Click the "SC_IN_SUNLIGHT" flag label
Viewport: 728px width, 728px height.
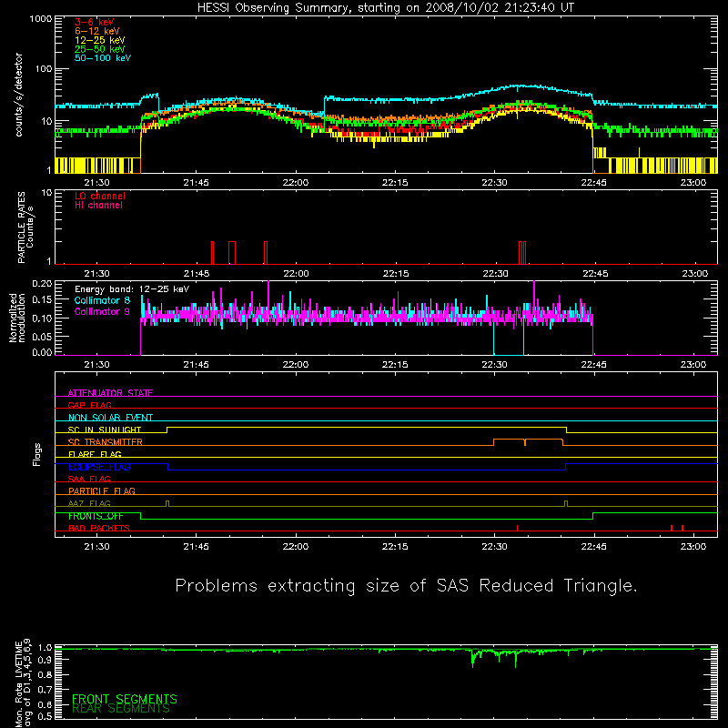[x=105, y=430]
